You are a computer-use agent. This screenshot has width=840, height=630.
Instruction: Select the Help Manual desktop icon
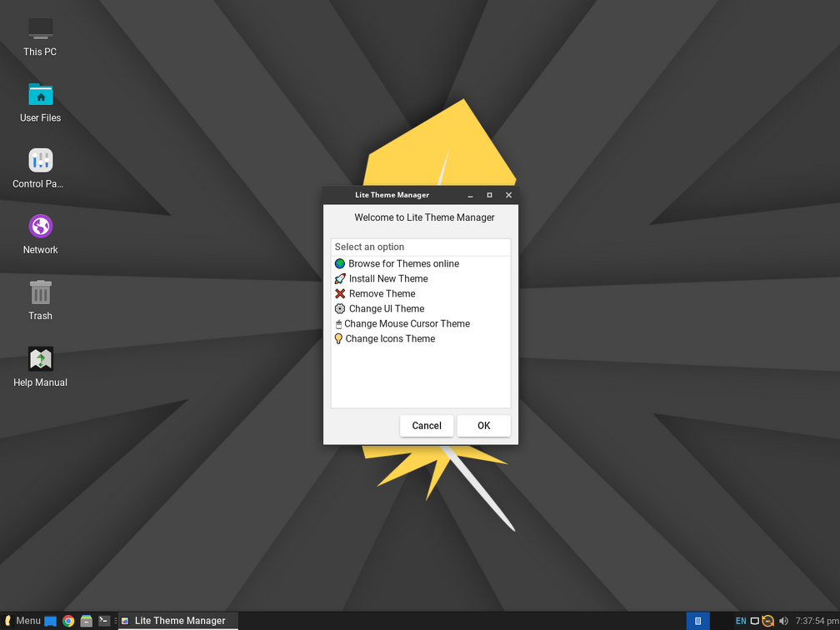click(x=40, y=367)
